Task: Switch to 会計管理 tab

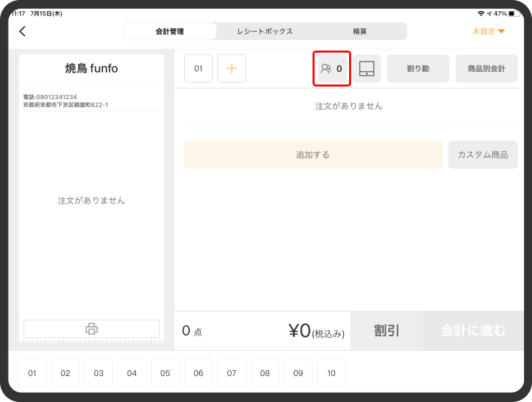Action: (170, 31)
